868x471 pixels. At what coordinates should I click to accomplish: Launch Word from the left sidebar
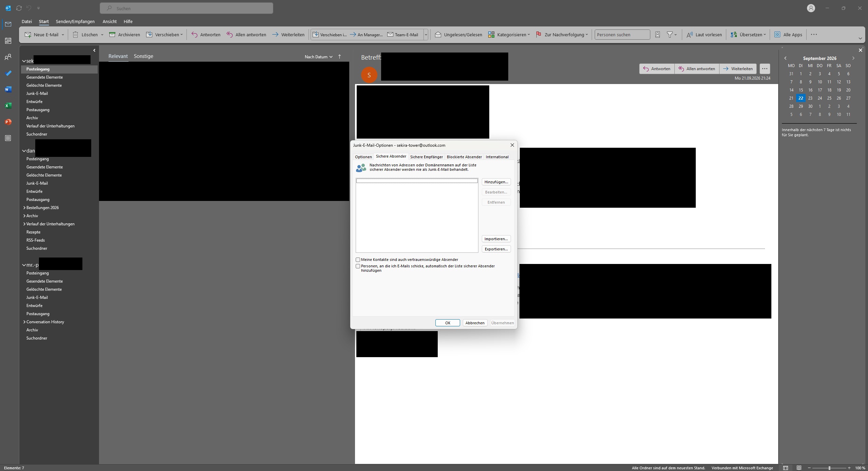8,89
